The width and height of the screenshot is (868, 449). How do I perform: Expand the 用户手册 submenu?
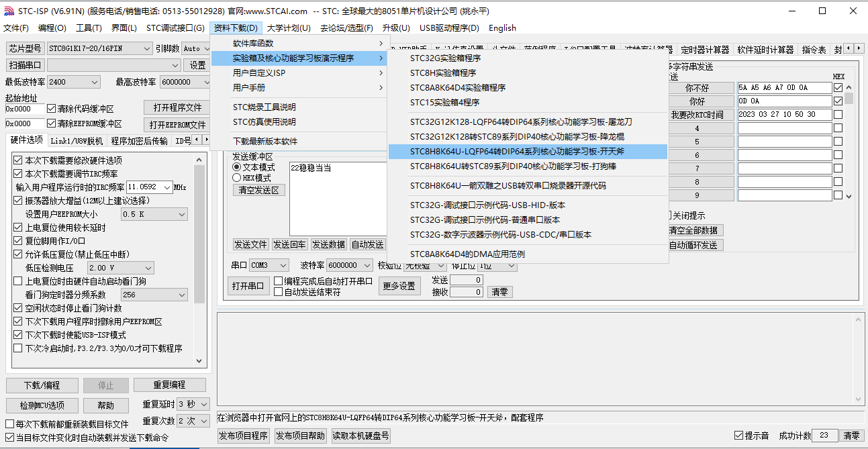click(299, 87)
